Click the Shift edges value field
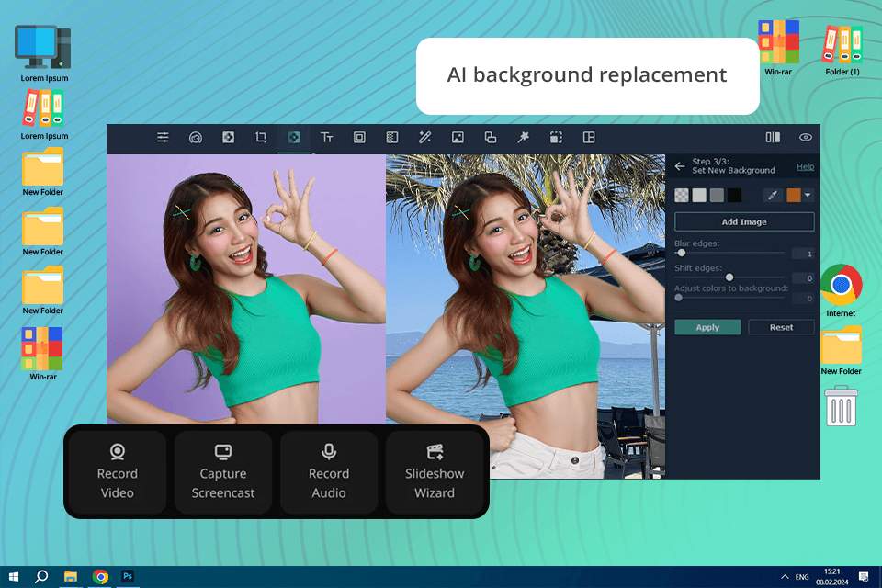882x588 pixels. click(x=803, y=278)
